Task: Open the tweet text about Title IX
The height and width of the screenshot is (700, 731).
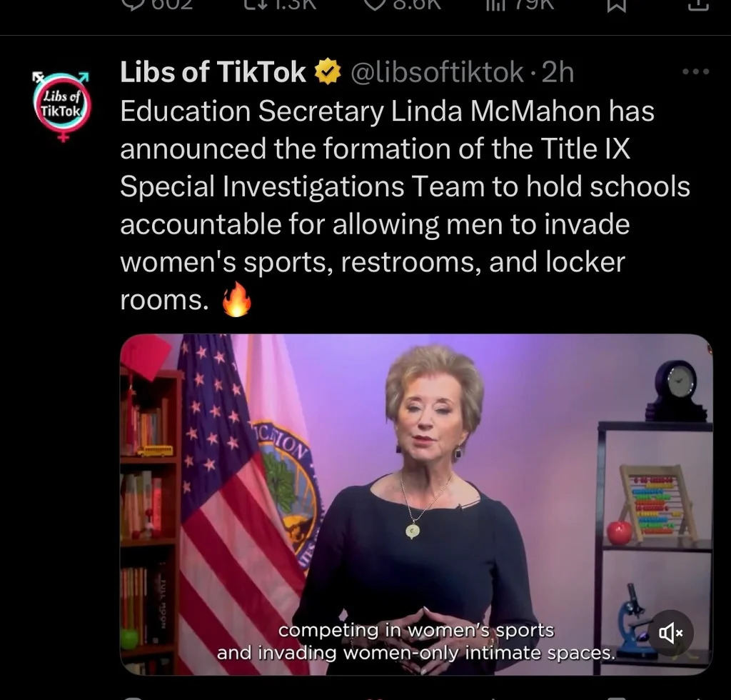Action: [x=405, y=205]
